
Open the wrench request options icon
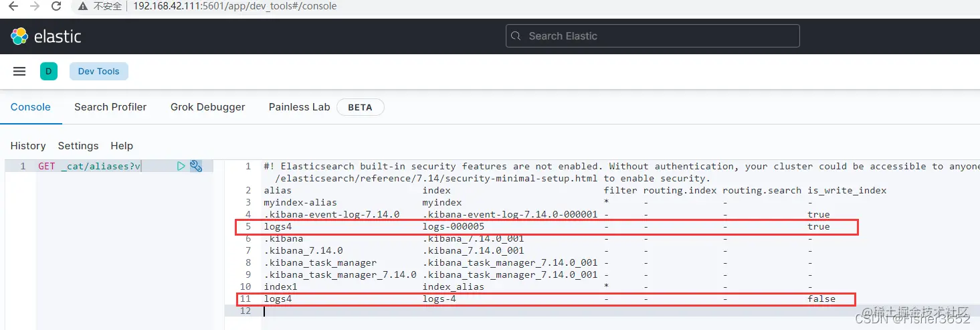tap(196, 166)
